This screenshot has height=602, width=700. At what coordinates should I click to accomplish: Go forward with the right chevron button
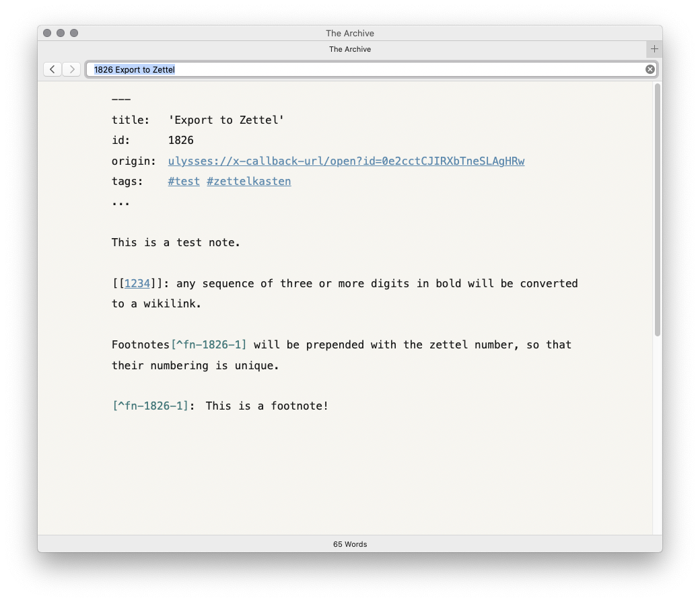pos(71,69)
